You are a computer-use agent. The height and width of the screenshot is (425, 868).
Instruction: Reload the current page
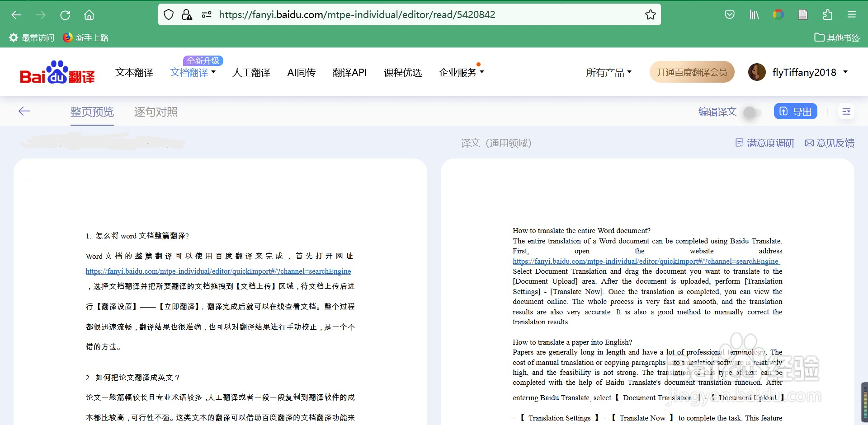coord(65,15)
